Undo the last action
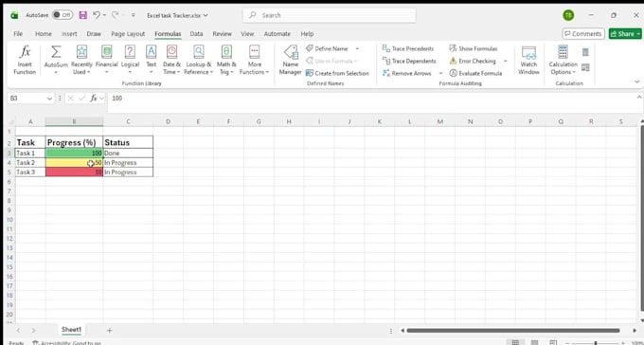Image resolution: width=644 pixels, height=345 pixels. [97, 15]
